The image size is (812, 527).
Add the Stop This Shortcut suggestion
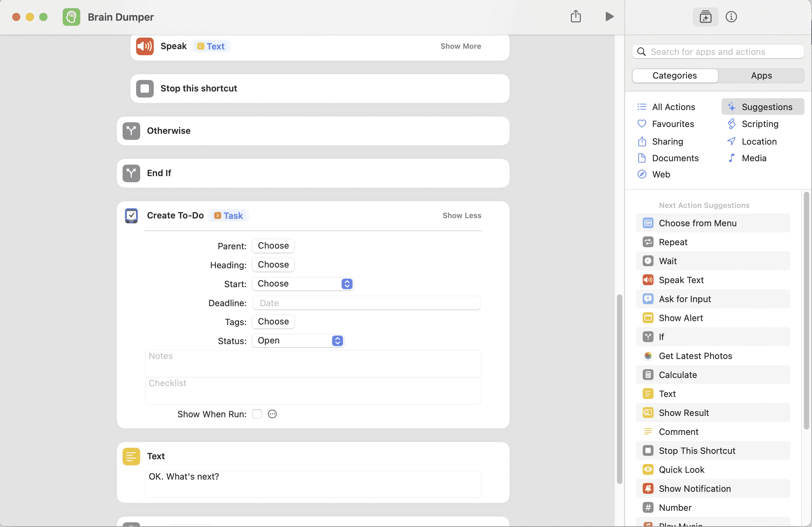713,450
